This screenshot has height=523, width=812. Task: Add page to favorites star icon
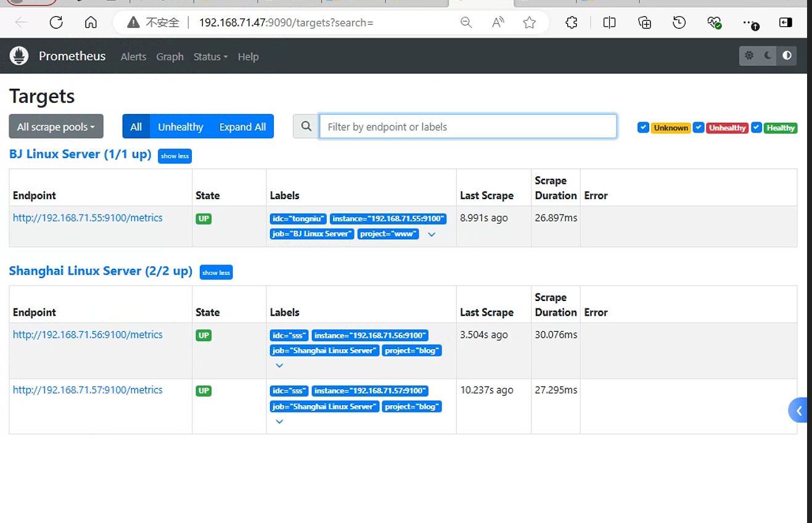529,23
